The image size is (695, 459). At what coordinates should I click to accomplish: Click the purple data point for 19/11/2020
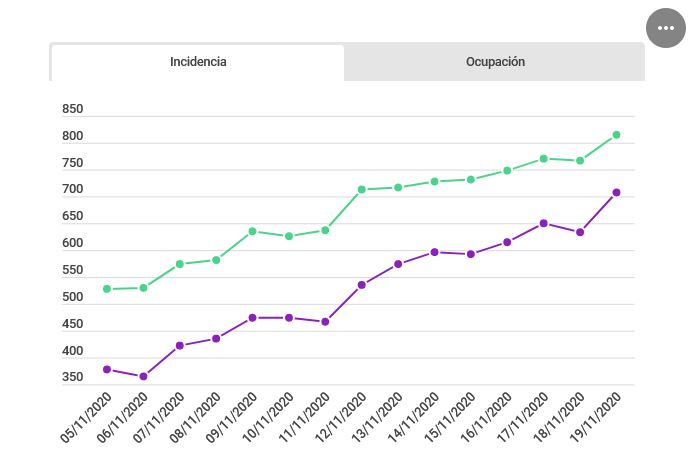[616, 193]
